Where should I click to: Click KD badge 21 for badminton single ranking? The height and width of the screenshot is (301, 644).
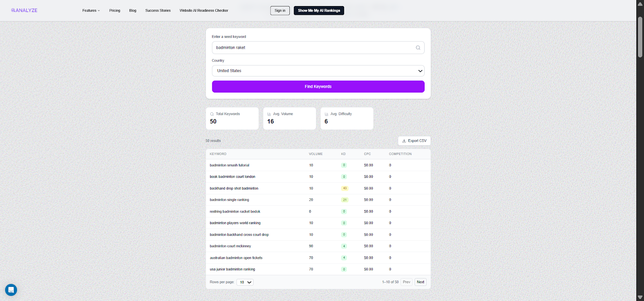click(345, 200)
